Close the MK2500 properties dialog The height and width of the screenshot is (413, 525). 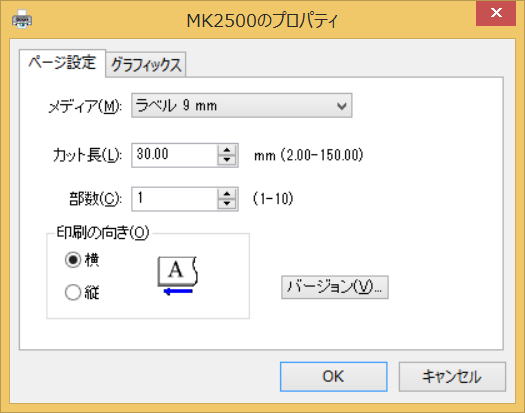coord(496,13)
